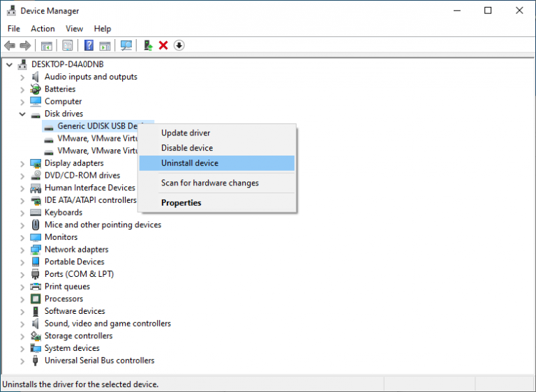Open the Action menu

point(43,29)
